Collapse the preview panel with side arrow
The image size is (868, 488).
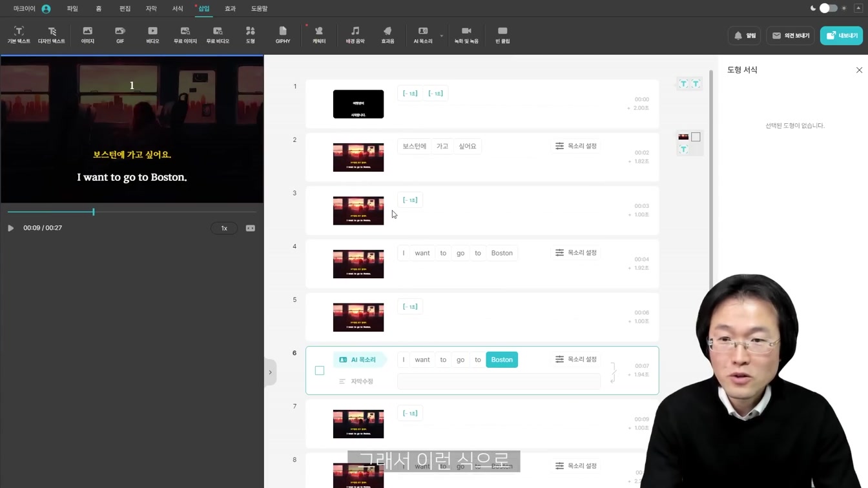270,372
